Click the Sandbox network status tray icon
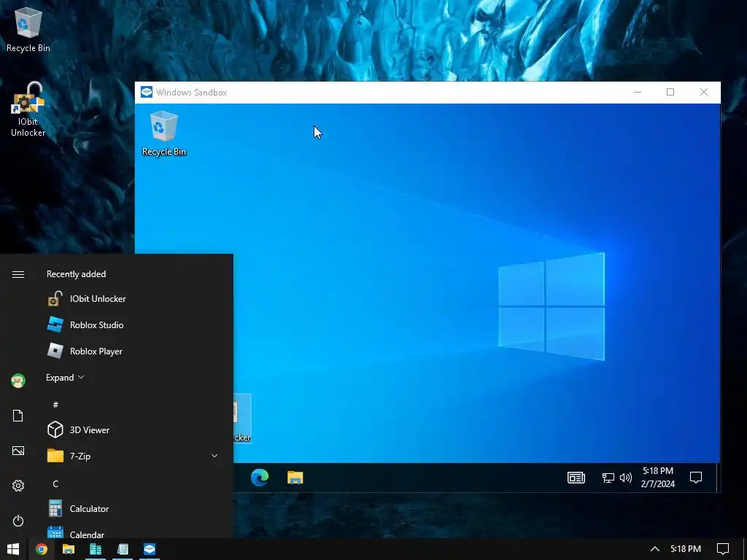 [608, 478]
